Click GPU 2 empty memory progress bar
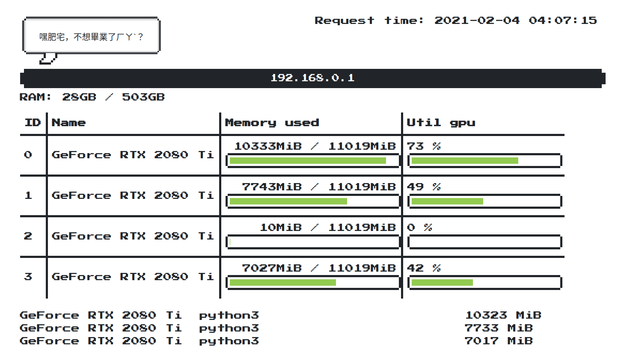Screen dimensions: 618x364 pos(313,242)
